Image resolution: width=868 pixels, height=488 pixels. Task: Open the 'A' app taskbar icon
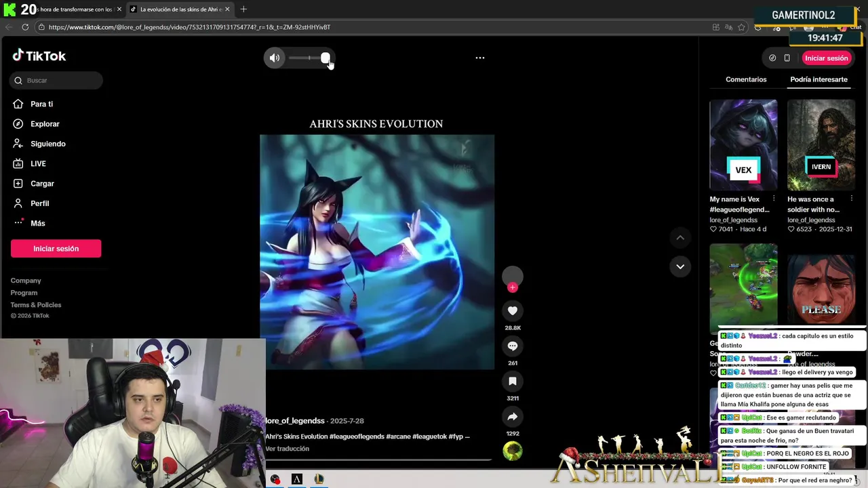(297, 479)
